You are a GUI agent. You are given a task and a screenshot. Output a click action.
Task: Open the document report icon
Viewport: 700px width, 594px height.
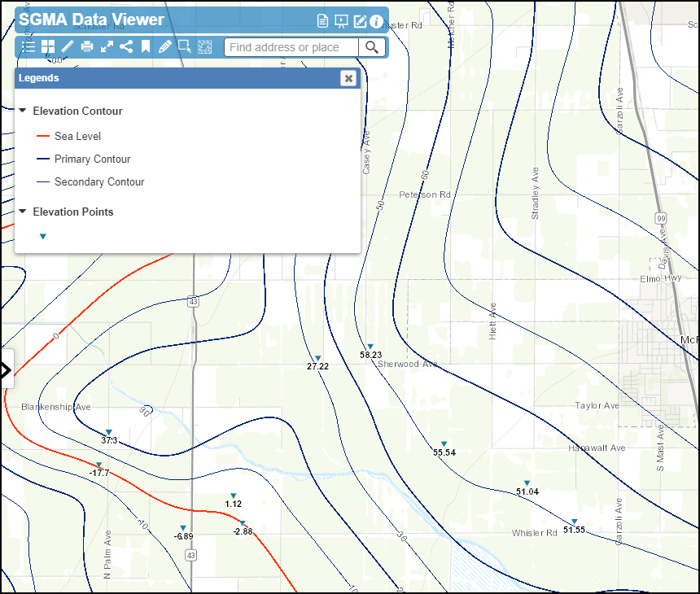pyautogui.click(x=322, y=22)
